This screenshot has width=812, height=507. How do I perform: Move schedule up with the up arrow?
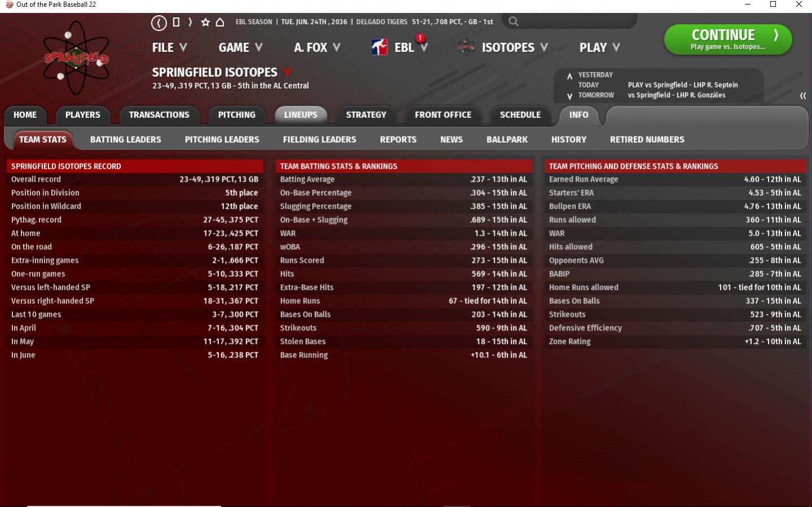tap(569, 76)
